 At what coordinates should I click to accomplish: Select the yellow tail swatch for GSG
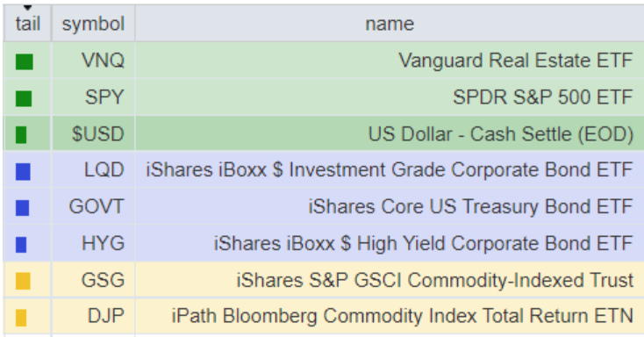[23, 281]
